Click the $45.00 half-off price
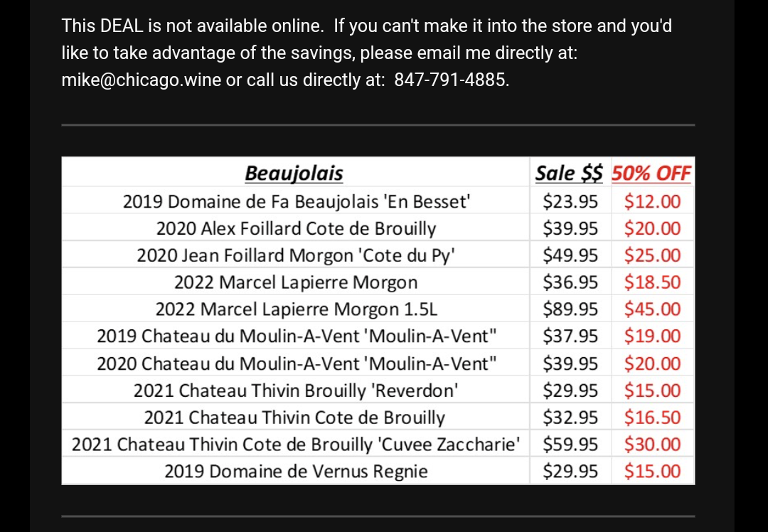Image resolution: width=768 pixels, height=532 pixels. (652, 309)
